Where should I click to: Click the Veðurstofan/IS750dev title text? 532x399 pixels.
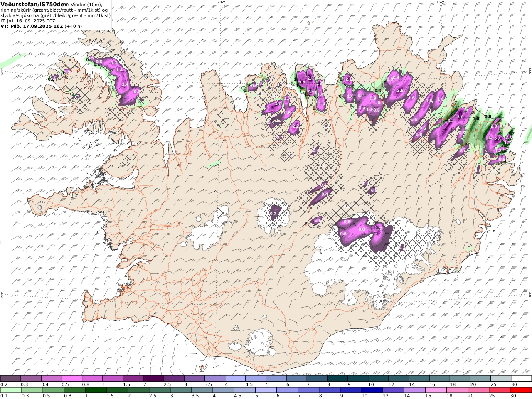[x=34, y=4]
